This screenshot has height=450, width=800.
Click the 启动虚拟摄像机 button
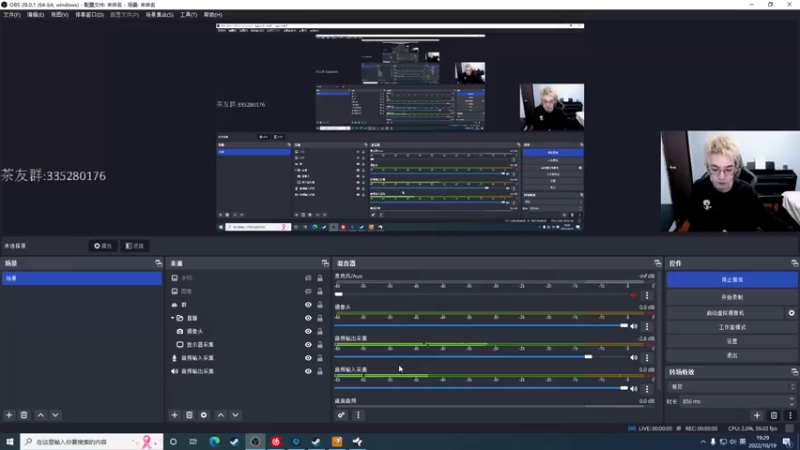tap(725, 313)
